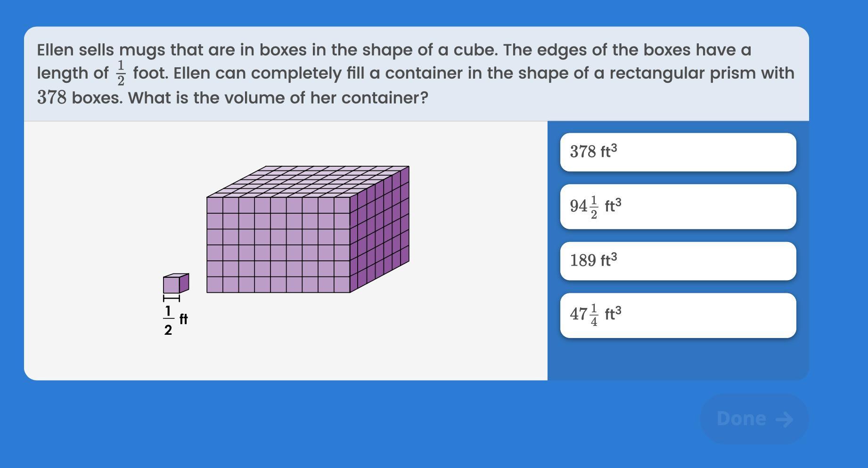This screenshot has height=468, width=868.
Task: Click 'rectangular prism' phrase in question
Action: point(705,73)
